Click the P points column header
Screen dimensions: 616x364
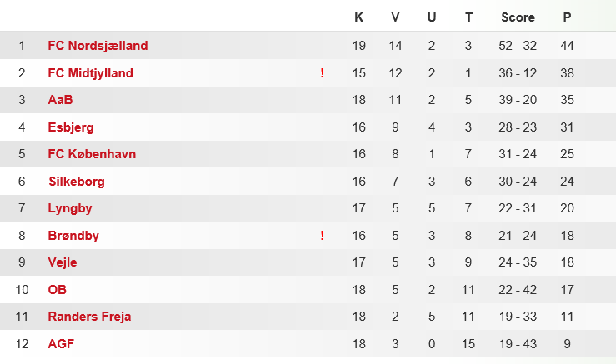[x=567, y=17]
